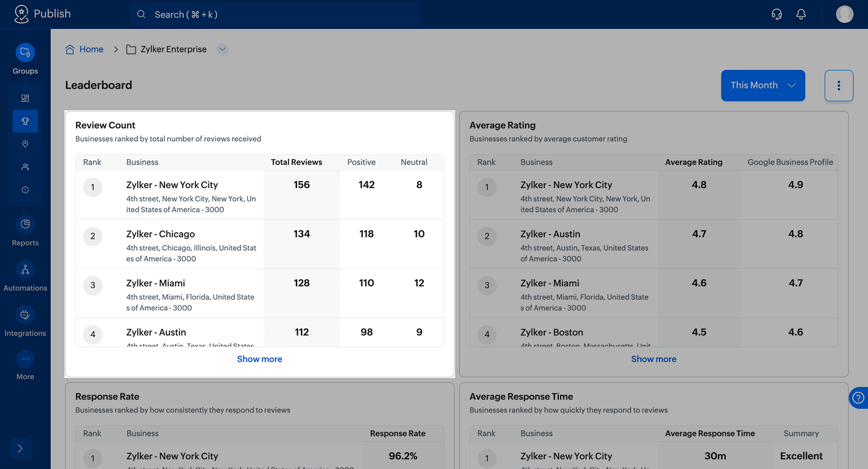The width and height of the screenshot is (868, 469).
Task: Go to the Home breadcrumb link
Action: (x=91, y=49)
